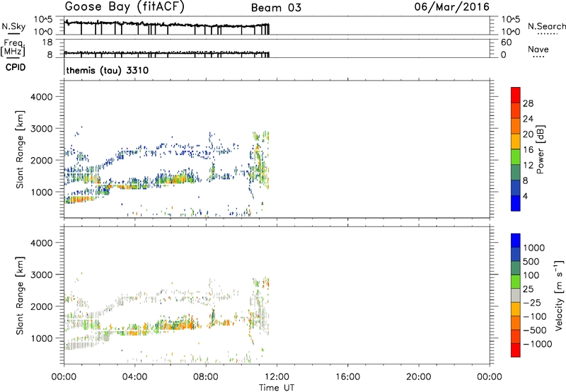Click the 'Freq. [MHz]' axis label
Screen dimensions: 566x392
[x=13, y=48]
